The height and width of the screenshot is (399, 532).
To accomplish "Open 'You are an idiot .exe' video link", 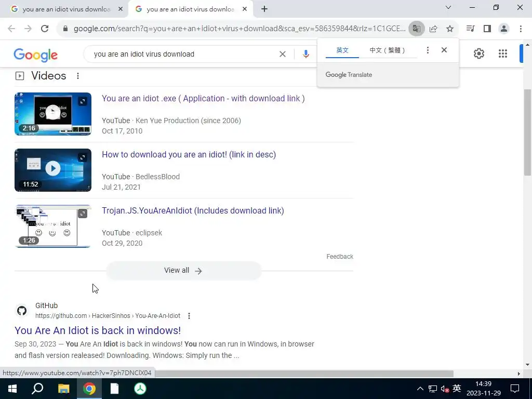I will 203,98.
